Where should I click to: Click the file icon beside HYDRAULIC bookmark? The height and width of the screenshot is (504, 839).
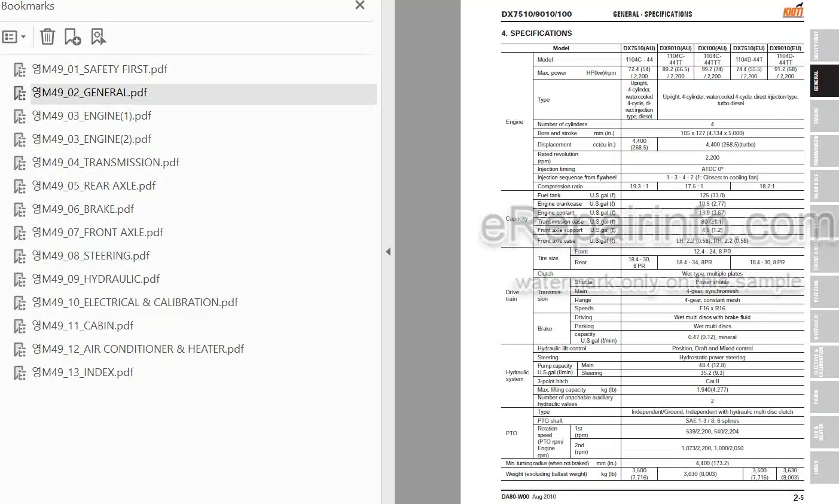(x=20, y=280)
